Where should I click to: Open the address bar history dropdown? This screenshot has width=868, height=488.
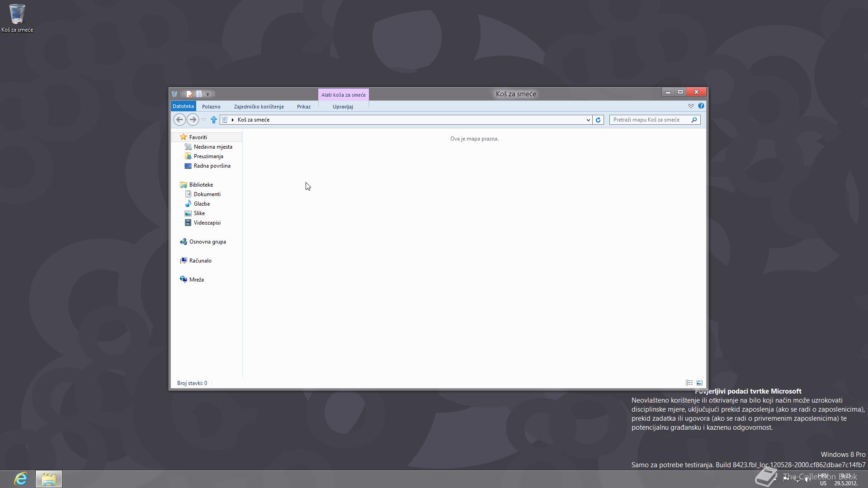(x=588, y=119)
